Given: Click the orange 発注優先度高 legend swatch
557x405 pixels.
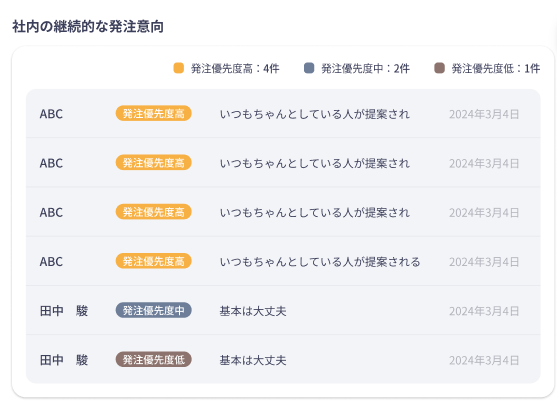Looking at the screenshot, I should 179,68.
